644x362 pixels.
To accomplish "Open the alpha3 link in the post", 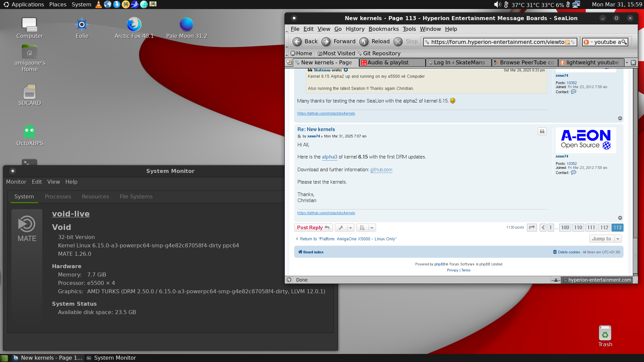I will [x=329, y=157].
